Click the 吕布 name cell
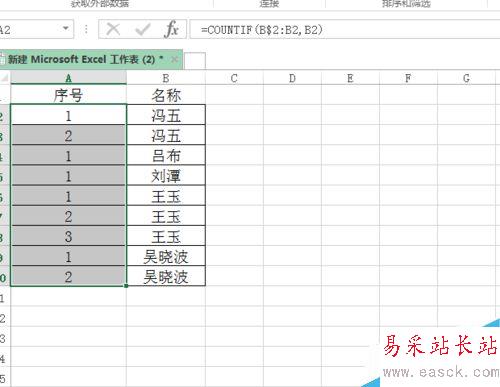The image size is (500, 387). pyautogui.click(x=166, y=156)
